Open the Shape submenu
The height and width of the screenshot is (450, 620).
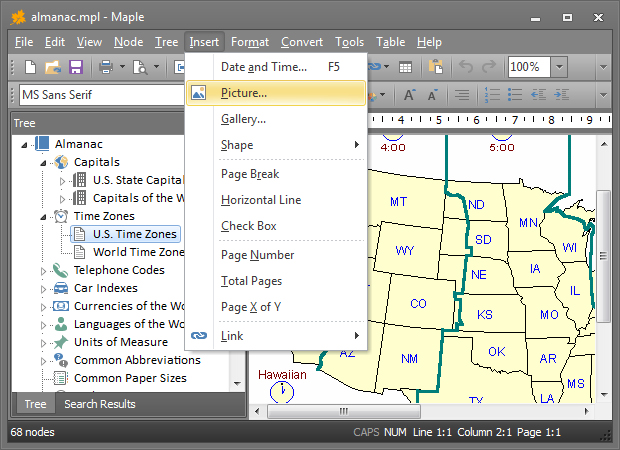coord(276,145)
